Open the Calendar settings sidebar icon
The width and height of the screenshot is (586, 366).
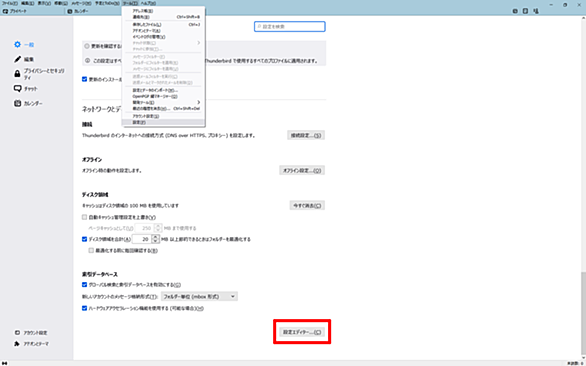point(17,103)
